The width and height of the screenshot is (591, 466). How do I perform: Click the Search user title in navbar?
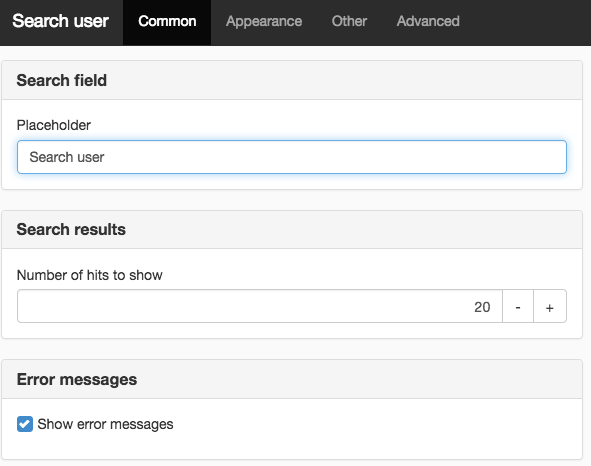[60, 21]
